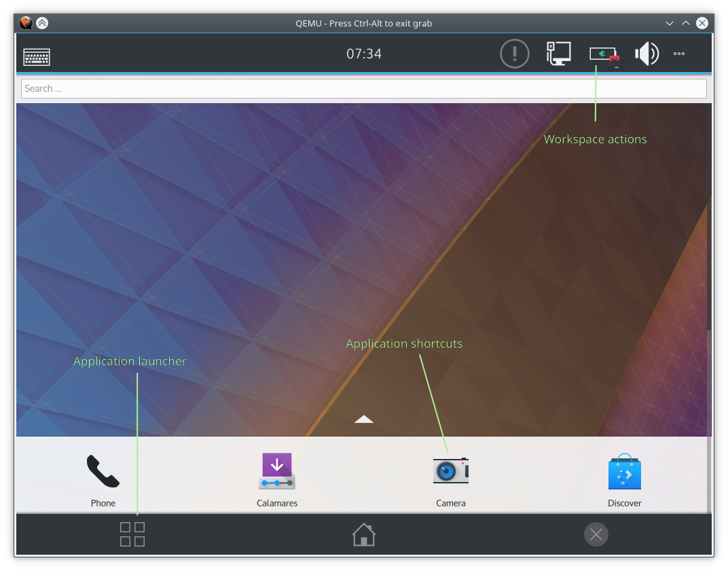This screenshot has height=571, width=728.
Task: Click the keep-above chevron icon in title bar
Action: (42, 23)
